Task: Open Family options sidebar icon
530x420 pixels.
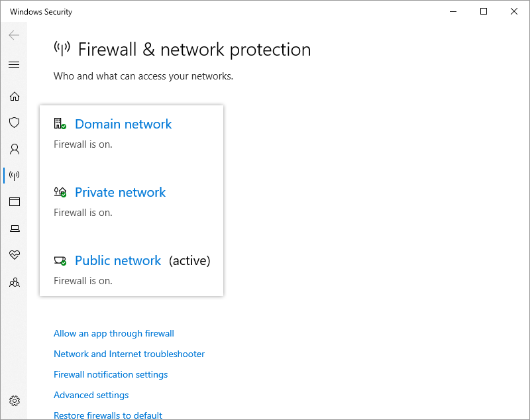Action: (14, 282)
